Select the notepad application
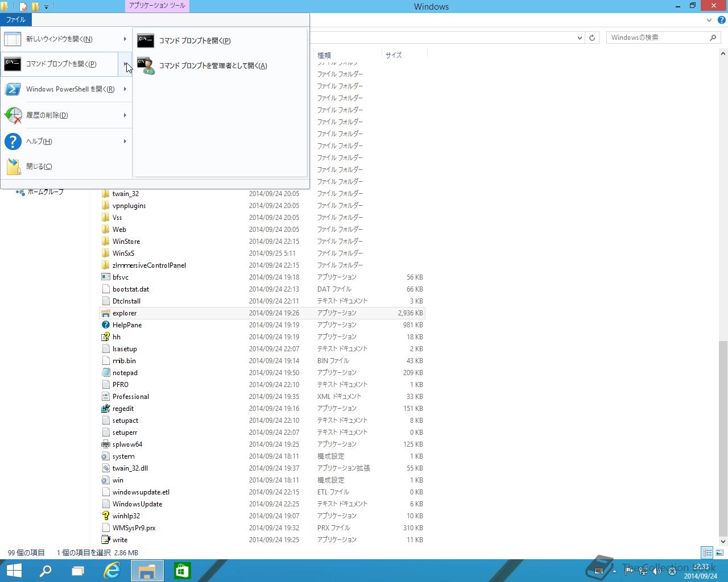The width and height of the screenshot is (728, 582). point(125,373)
